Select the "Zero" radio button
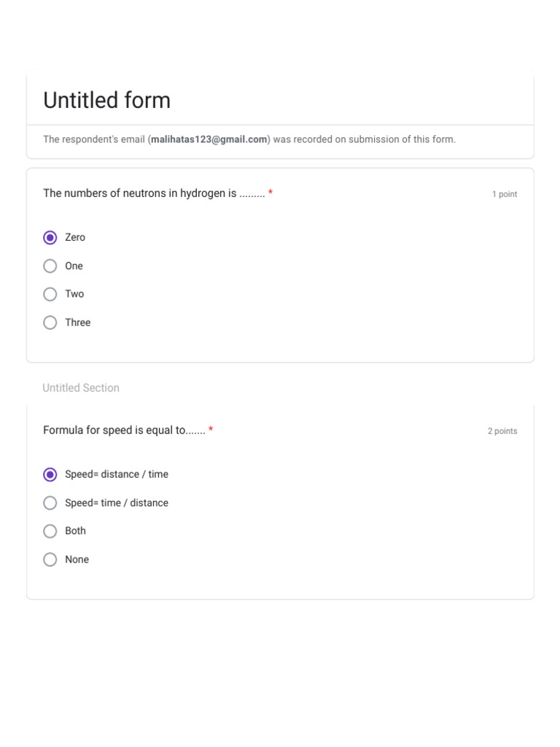The image size is (560, 747). [x=50, y=238]
